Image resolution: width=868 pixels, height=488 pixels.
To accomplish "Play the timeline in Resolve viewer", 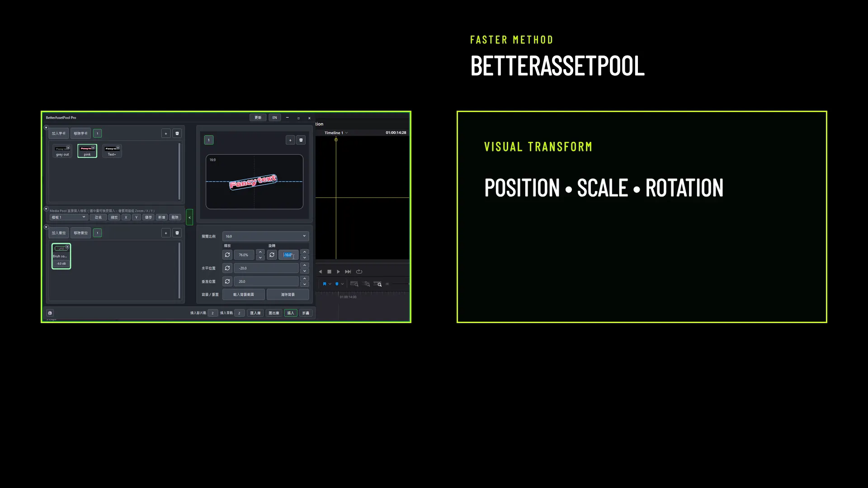I will point(338,272).
